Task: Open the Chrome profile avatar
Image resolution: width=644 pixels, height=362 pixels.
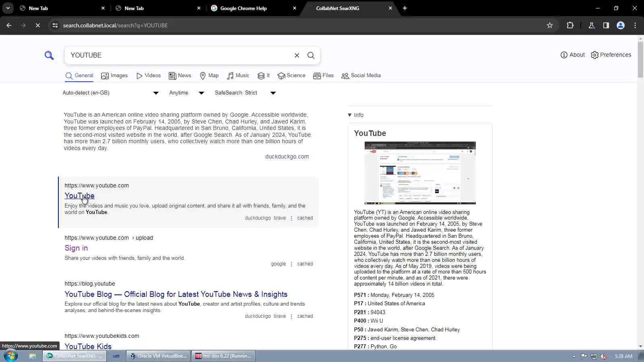Action: [x=621, y=25]
